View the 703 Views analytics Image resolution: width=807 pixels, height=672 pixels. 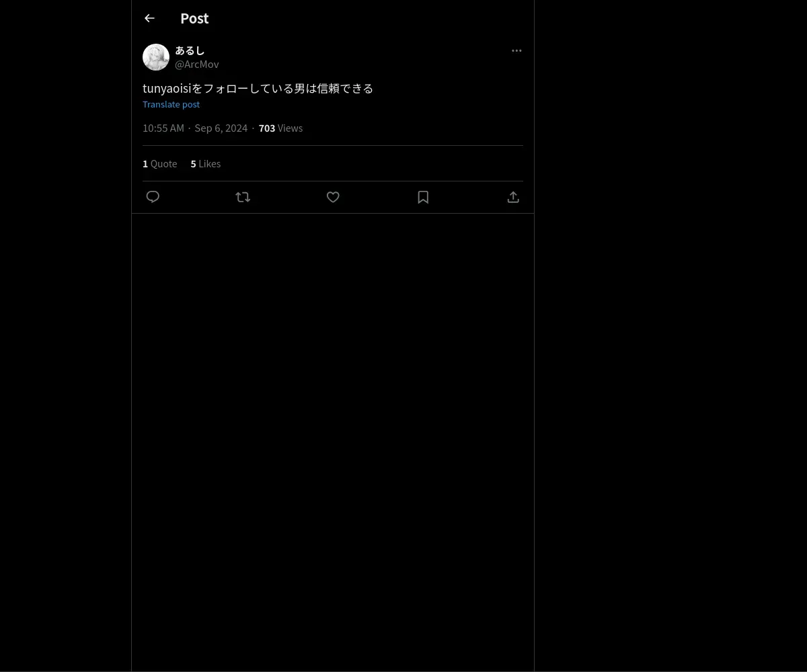tap(280, 128)
